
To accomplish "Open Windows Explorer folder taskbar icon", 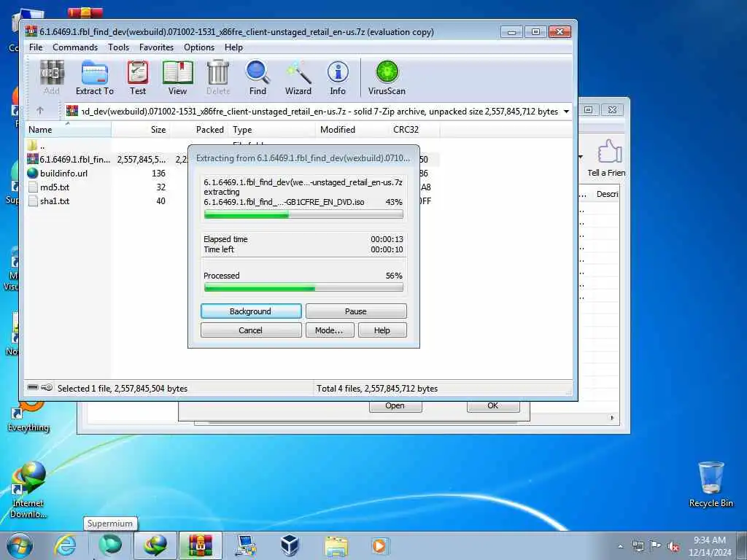I will [x=336, y=545].
